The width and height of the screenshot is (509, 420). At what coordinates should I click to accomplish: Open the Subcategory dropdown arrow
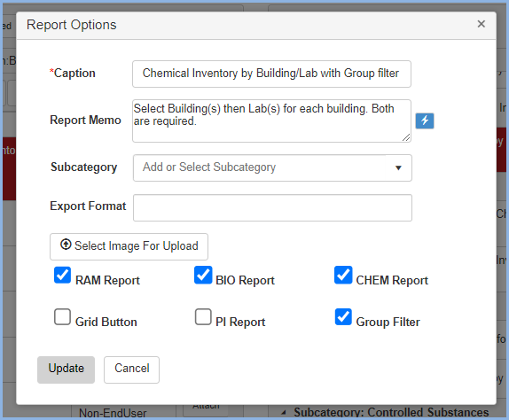[398, 167]
